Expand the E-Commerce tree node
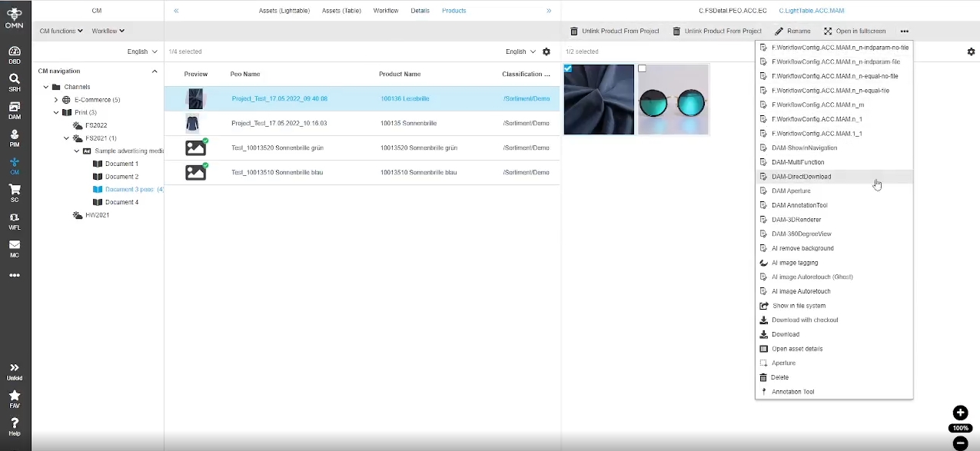 pos(56,100)
